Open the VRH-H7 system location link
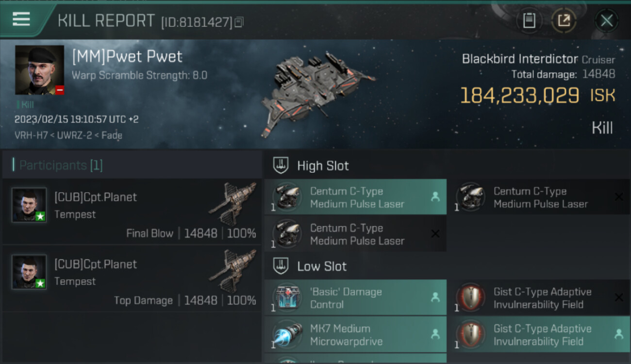Viewport: 631px width, 364px height. (x=31, y=135)
